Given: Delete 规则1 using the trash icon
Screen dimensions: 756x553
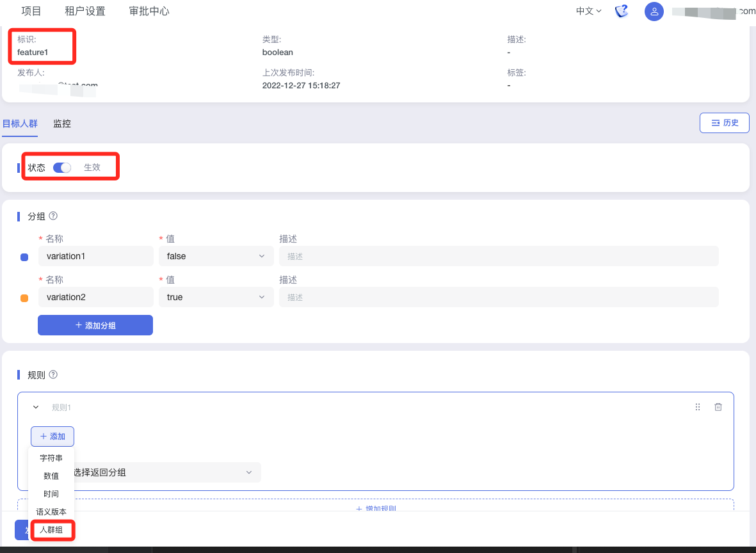Looking at the screenshot, I should coord(718,407).
